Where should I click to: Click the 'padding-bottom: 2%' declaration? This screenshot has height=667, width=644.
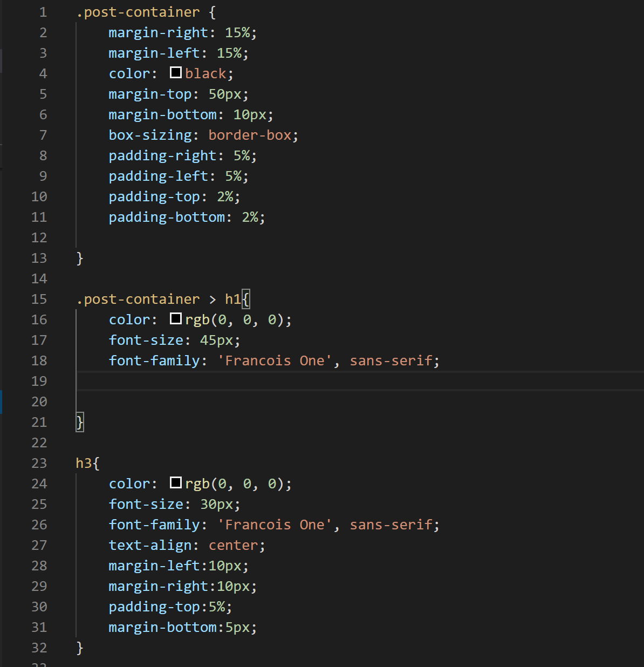pos(187,217)
